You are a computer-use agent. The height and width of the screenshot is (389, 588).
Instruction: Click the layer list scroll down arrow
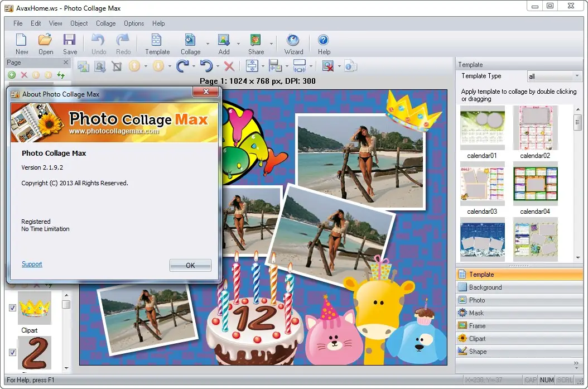tap(66, 368)
